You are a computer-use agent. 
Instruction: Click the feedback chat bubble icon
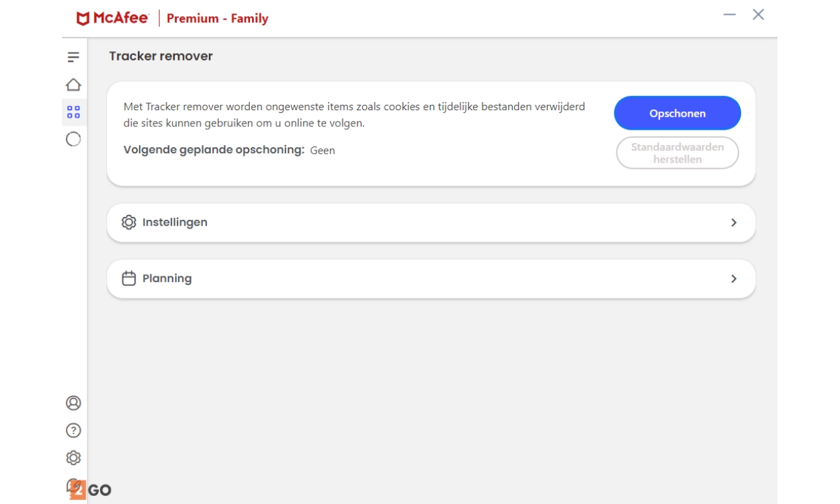point(74,485)
